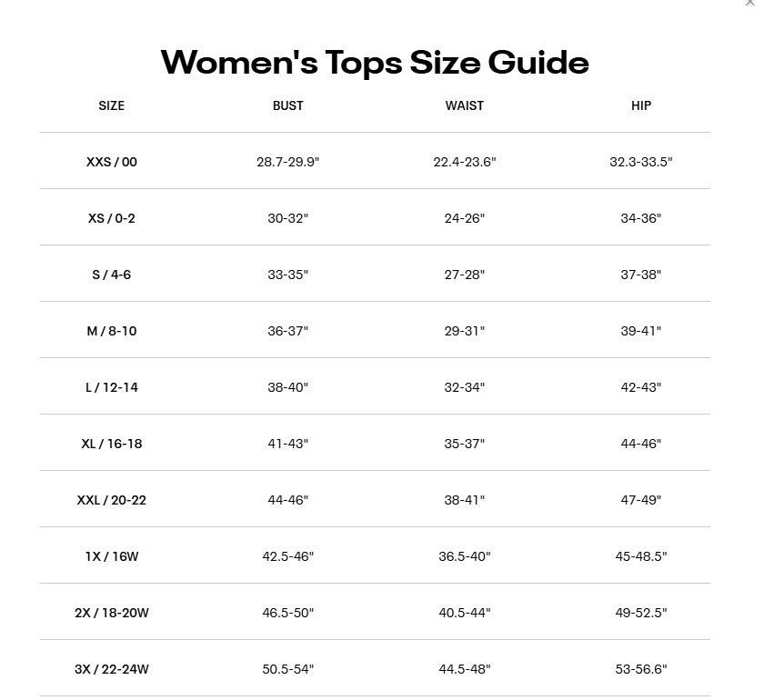
Task: Click the SIZE column header
Action: 111,105
